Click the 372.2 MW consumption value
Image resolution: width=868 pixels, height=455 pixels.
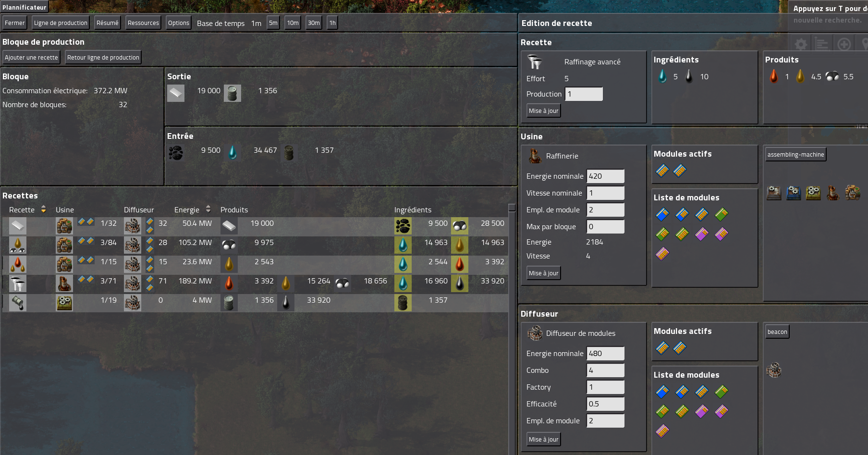click(110, 90)
